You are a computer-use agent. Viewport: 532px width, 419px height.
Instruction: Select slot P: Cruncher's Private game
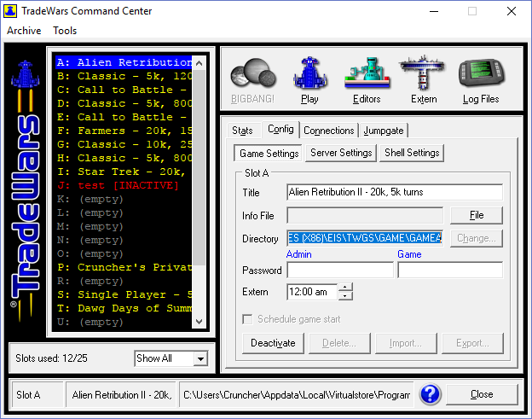(124, 267)
